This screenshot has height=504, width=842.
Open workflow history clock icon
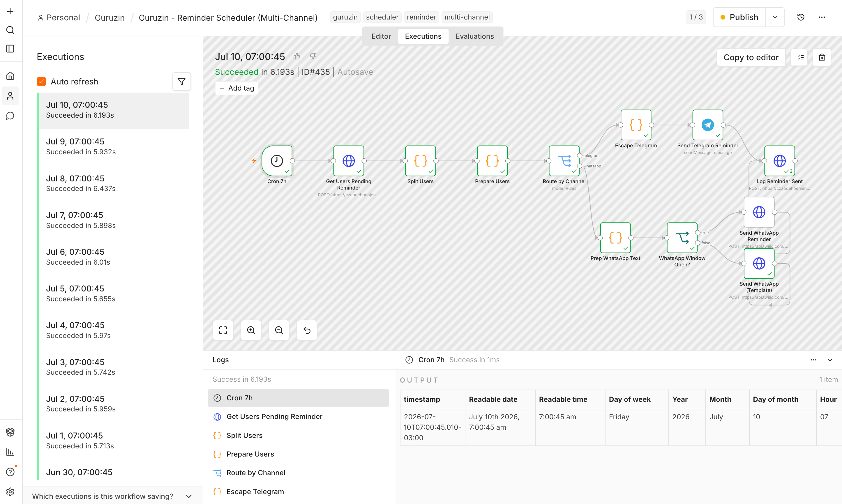click(x=801, y=17)
